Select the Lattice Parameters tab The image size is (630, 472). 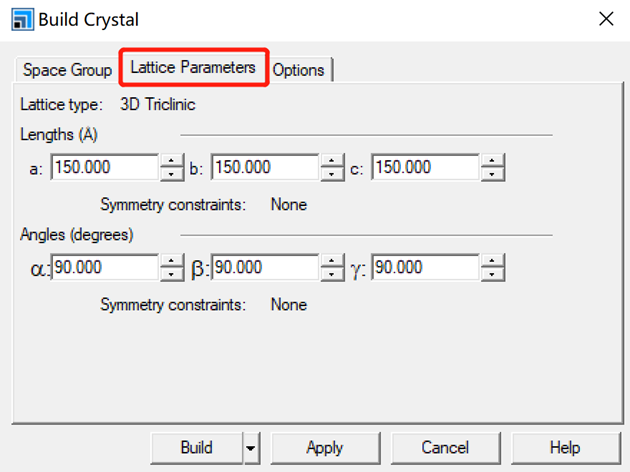[x=193, y=68]
